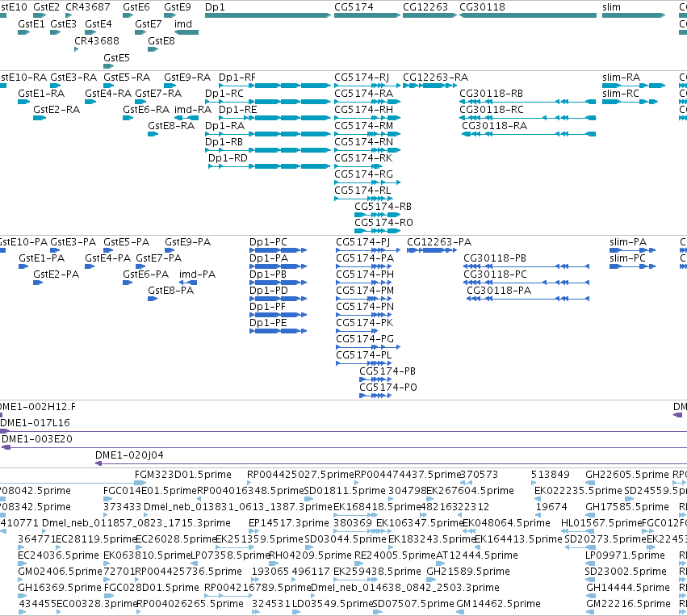This screenshot has width=687, height=616.
Task: Click protein Dp1-PC label
Action: coord(268,242)
